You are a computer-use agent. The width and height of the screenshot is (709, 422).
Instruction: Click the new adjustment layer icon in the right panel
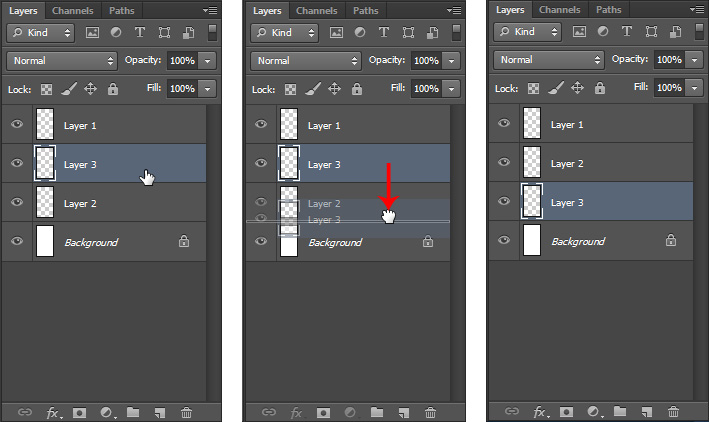[594, 411]
